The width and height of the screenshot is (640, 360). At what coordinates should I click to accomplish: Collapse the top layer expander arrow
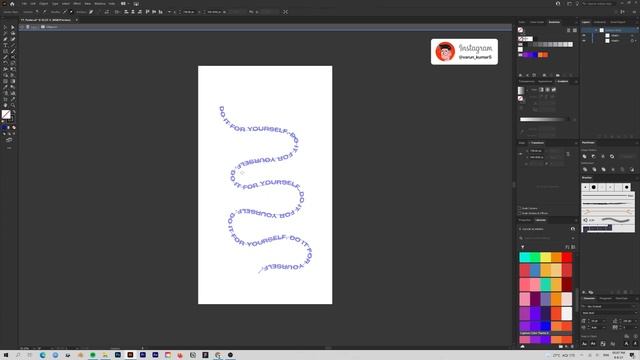(x=596, y=30)
